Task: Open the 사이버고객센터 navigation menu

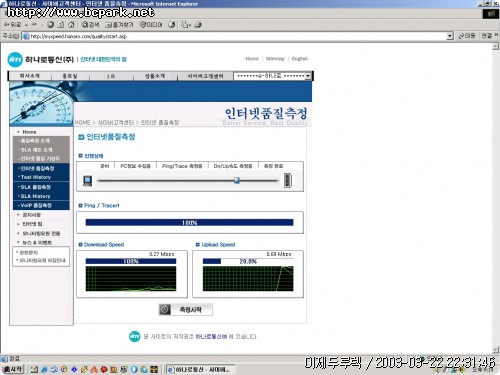Action: pyautogui.click(x=205, y=76)
